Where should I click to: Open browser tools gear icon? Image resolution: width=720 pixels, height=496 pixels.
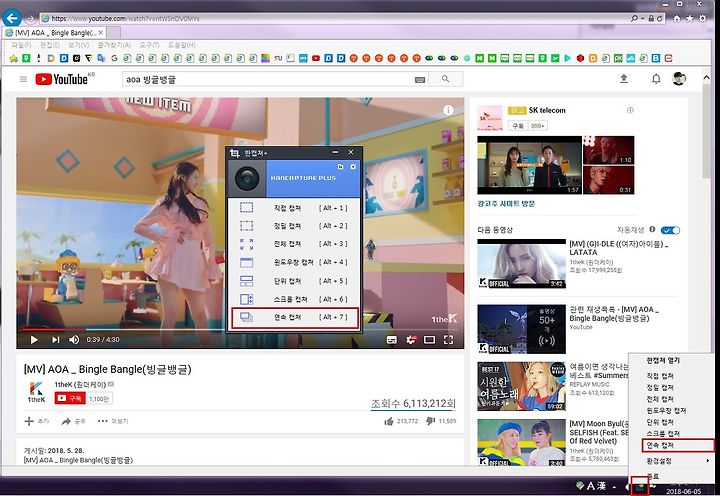click(703, 18)
